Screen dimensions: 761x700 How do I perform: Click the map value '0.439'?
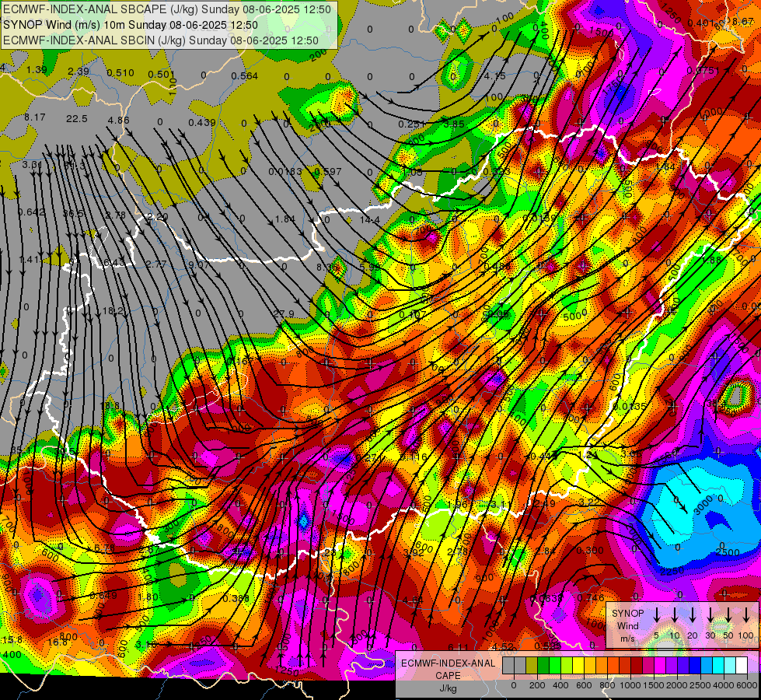[x=202, y=122]
